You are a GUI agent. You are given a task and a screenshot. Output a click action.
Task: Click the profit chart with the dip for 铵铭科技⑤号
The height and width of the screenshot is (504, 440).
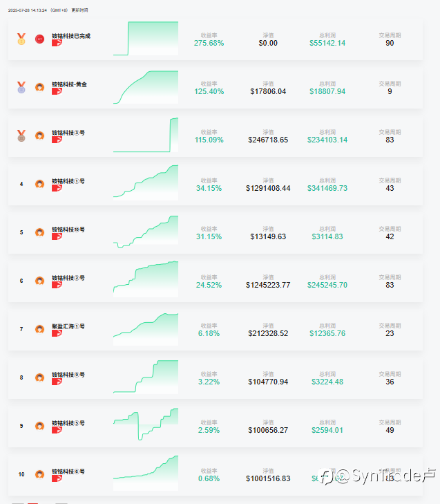point(146,424)
